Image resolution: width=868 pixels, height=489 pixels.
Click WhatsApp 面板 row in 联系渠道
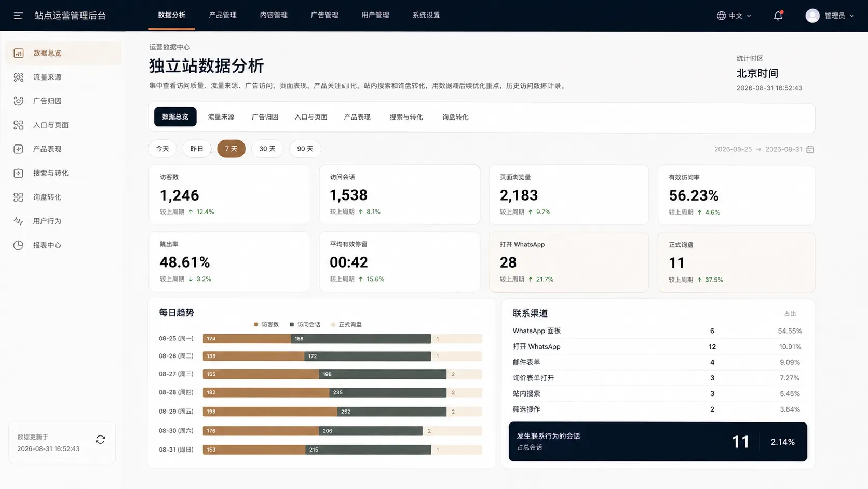click(x=657, y=331)
